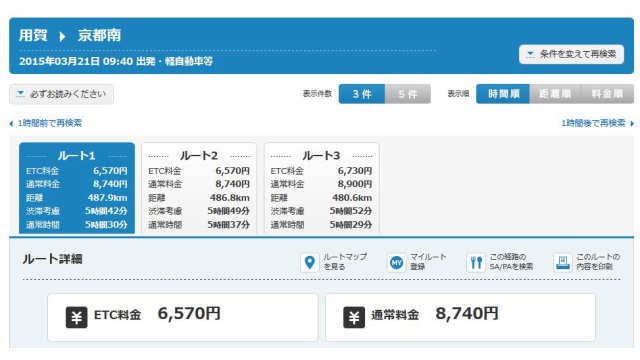Click the yen icon beside 通常料金

tap(354, 317)
